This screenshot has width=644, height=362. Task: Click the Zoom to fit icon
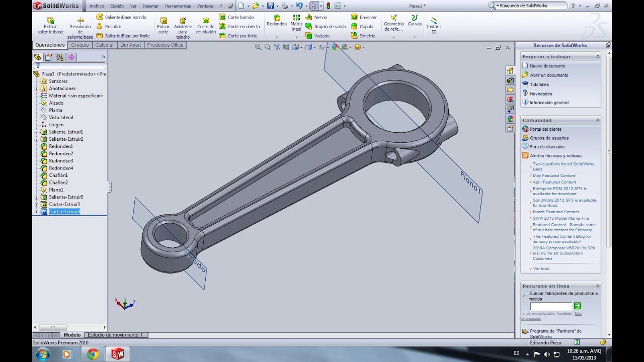tap(258, 47)
